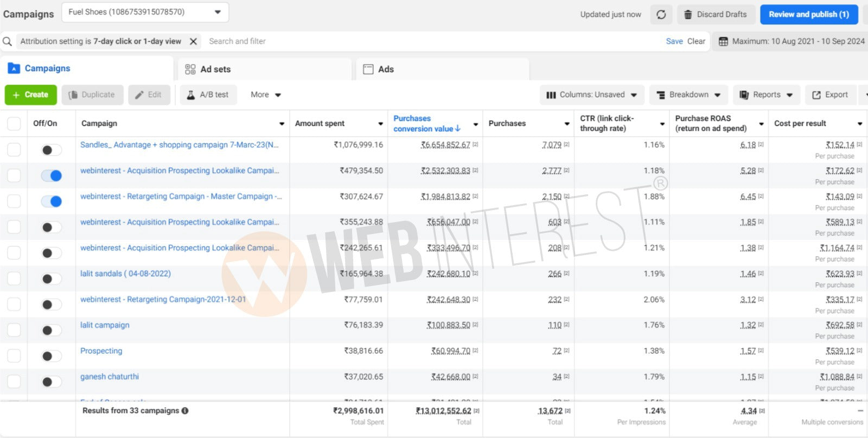Click the refresh data icon
The image size is (868, 438).
[x=661, y=15]
